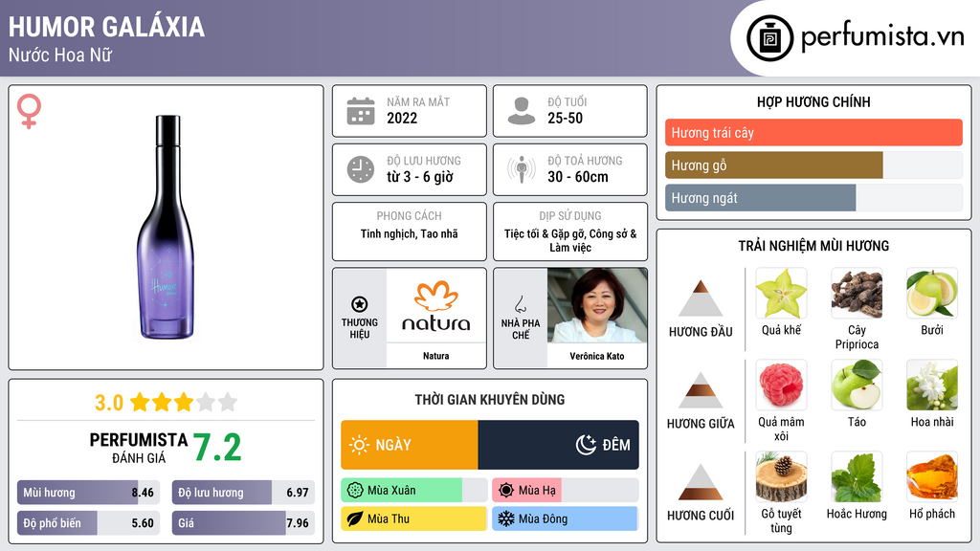Click the 3.0 star rating row

[167, 403]
